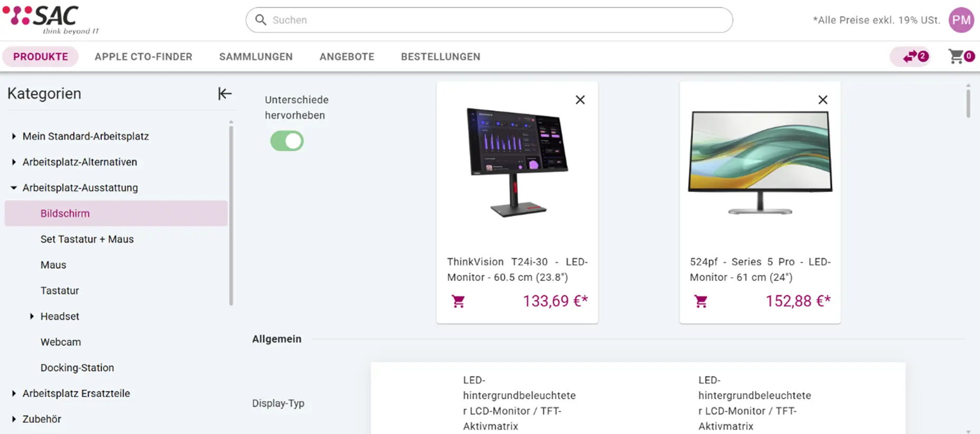Add ThinkVision T24i-30 to cart
The image size is (980, 434).
click(458, 301)
